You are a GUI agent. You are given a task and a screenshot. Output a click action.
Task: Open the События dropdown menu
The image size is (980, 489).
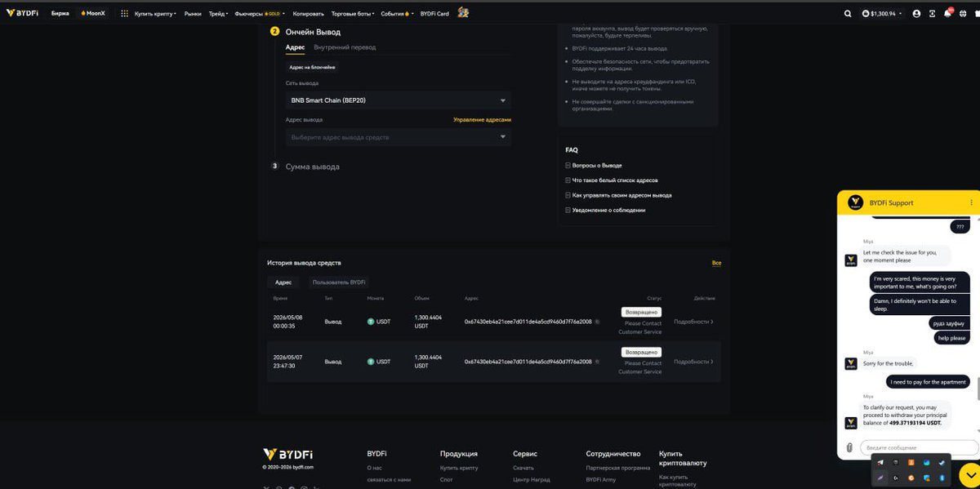point(397,14)
